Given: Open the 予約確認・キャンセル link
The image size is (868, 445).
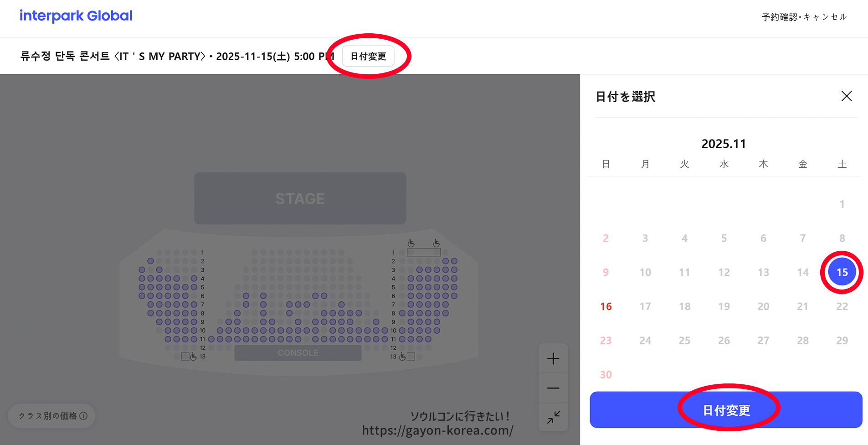Looking at the screenshot, I should tap(804, 17).
